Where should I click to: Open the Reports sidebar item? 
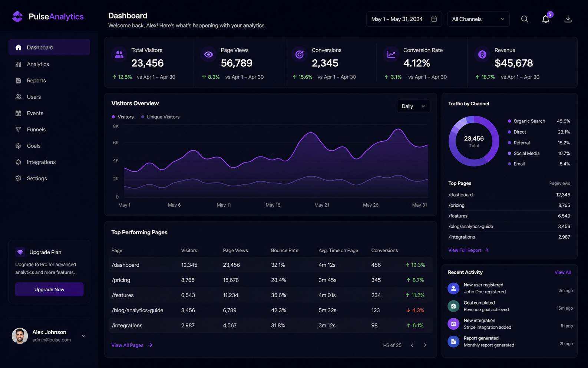pos(49,80)
